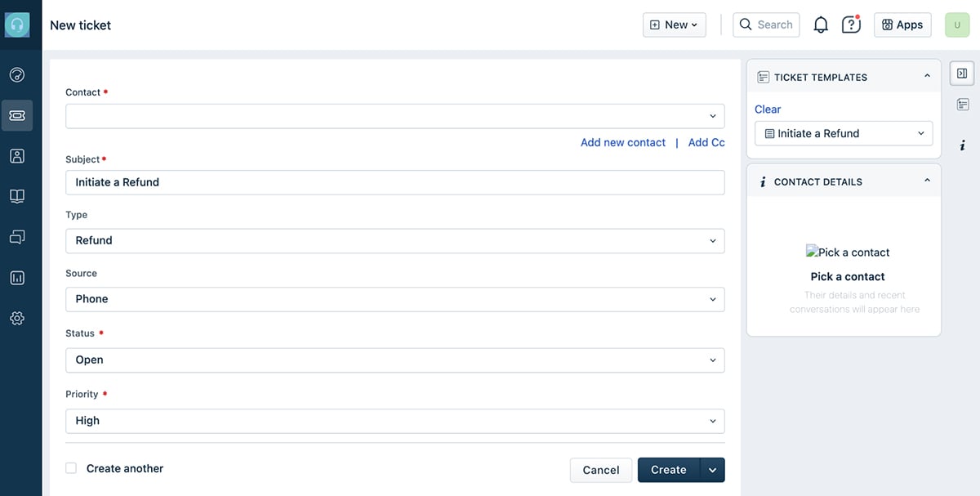The width and height of the screenshot is (980, 496).
Task: Click the notification bell icon
Action: click(x=820, y=25)
